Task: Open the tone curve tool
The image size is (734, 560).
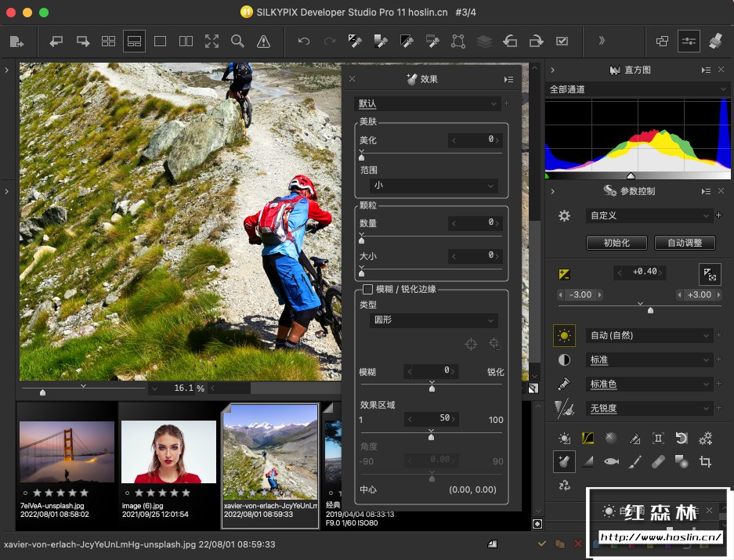Action: [588, 439]
